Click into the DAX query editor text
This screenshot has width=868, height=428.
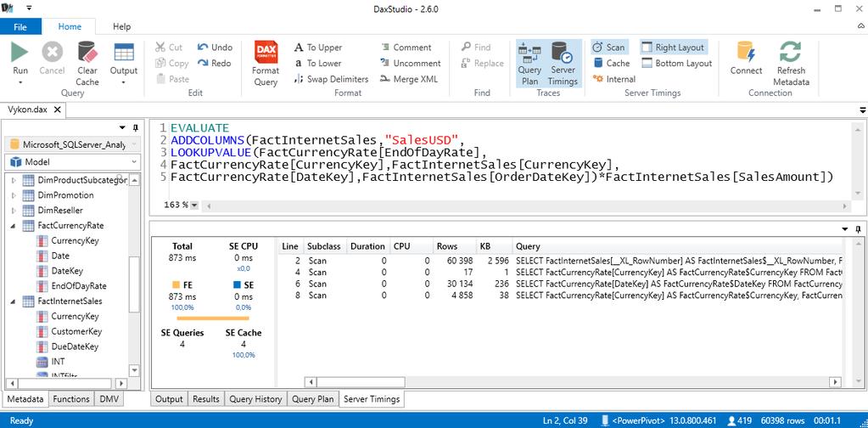click(x=501, y=152)
